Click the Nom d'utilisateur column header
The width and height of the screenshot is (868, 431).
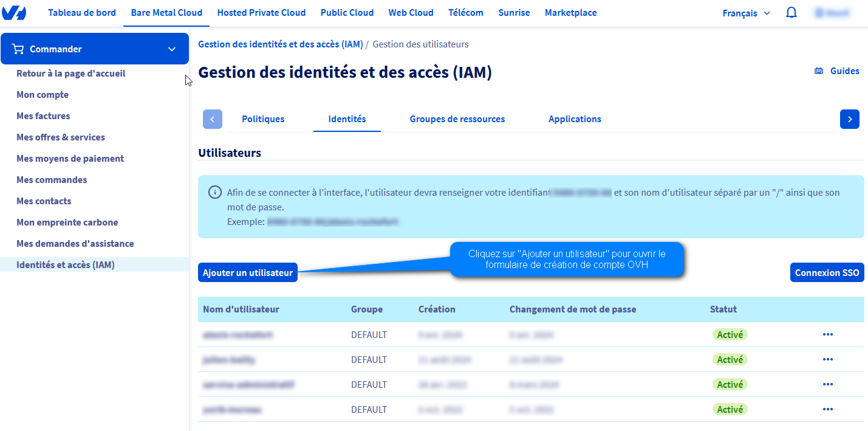[241, 309]
